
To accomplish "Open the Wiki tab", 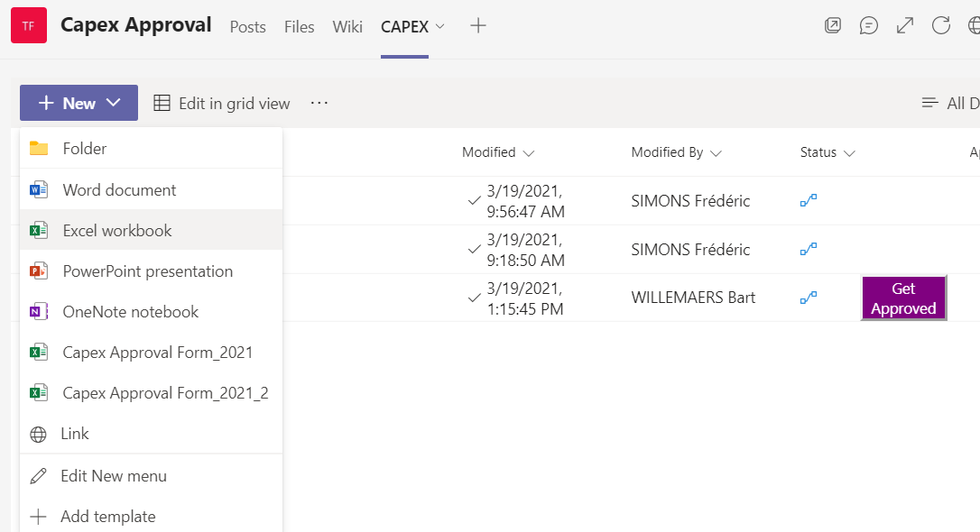I will pos(347,27).
